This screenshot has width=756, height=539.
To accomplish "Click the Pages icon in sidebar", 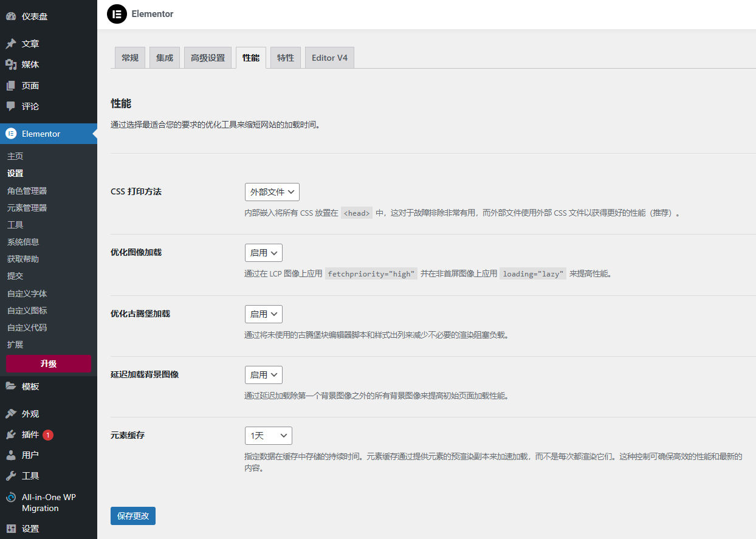I will (11, 86).
